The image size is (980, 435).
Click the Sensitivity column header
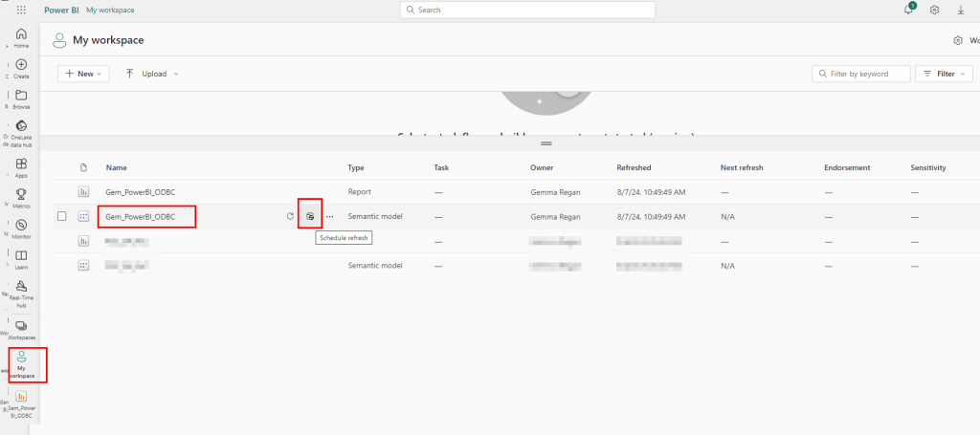pos(928,168)
